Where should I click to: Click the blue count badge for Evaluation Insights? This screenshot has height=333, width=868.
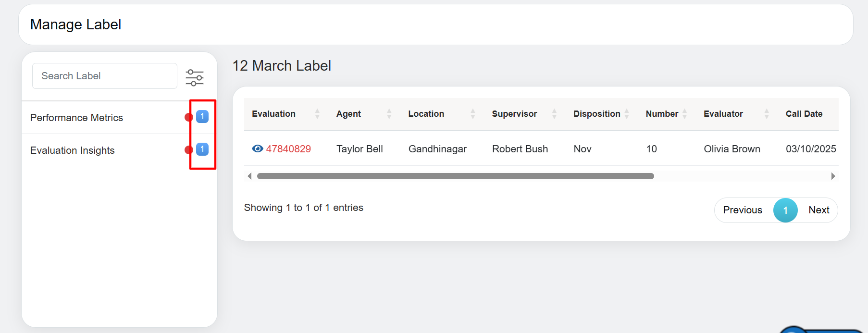[202, 149]
